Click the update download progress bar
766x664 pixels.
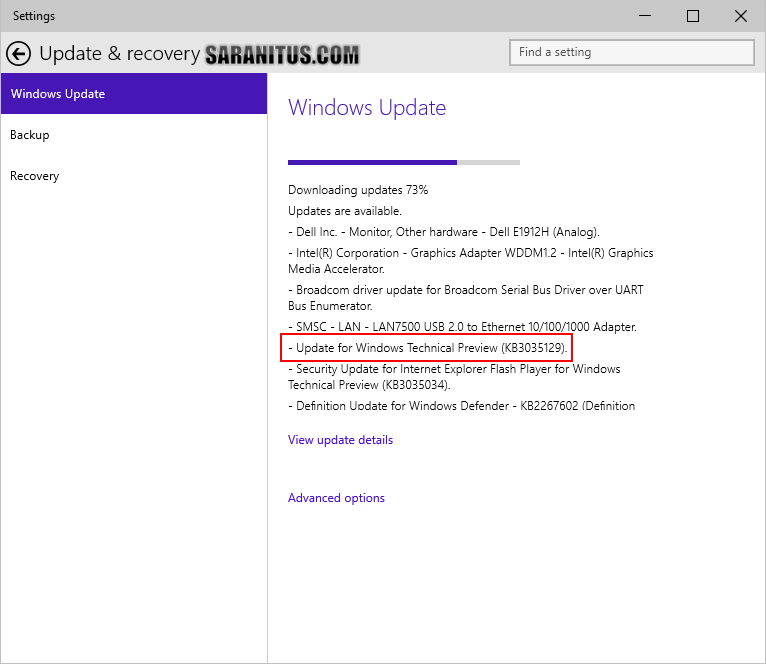404,162
